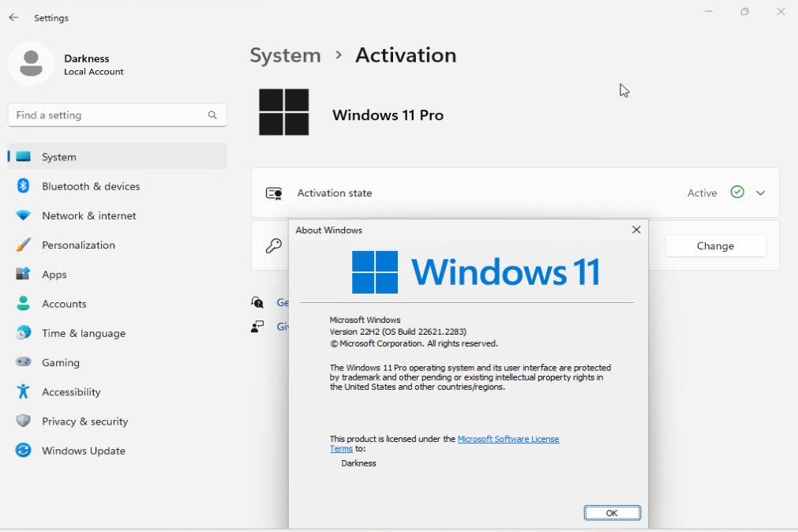Screen dimensions: 798x532
Task: Click the Find a setting search box
Action: point(117,115)
